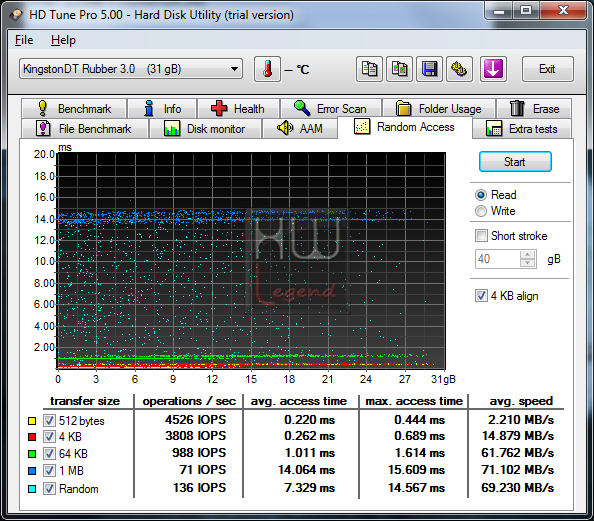The height and width of the screenshot is (521, 594).
Task: Click the 4526 IOPS value
Action: 195,420
